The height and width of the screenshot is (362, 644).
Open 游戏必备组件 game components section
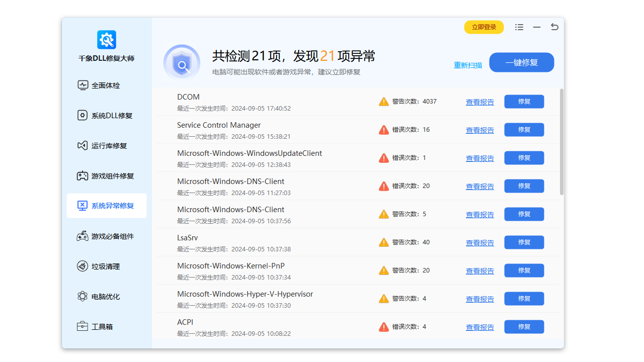106,236
